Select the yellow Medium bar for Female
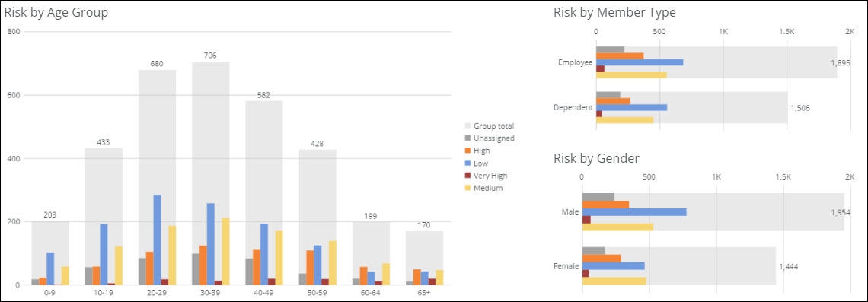The height and width of the screenshot is (302, 868). tap(614, 281)
